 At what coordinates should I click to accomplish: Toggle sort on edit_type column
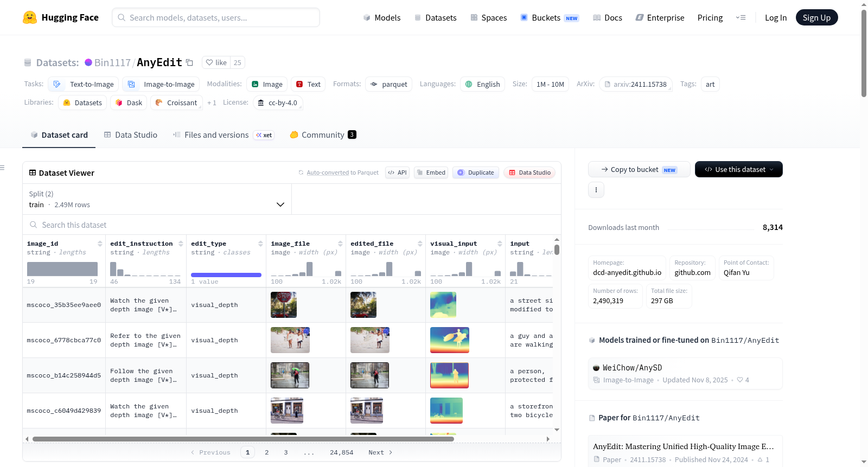pyautogui.click(x=260, y=244)
